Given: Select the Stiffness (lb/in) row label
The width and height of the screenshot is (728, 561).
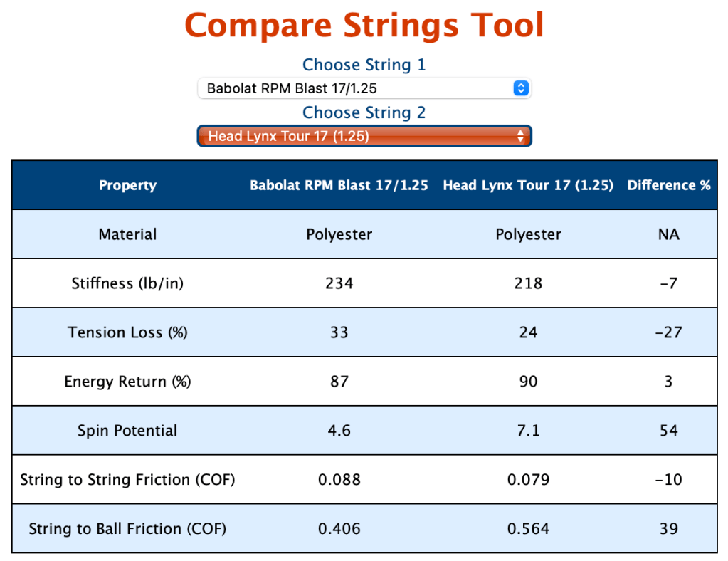Looking at the screenshot, I should click(x=127, y=283).
